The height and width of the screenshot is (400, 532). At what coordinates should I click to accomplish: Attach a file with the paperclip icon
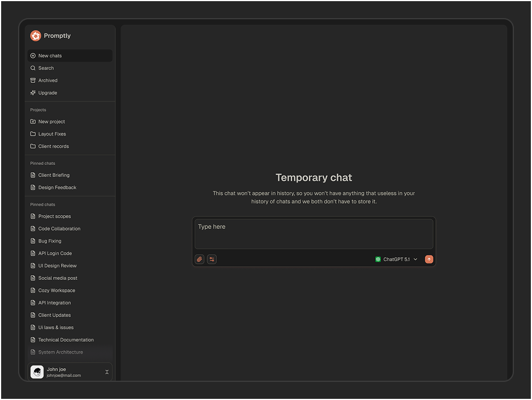click(199, 259)
